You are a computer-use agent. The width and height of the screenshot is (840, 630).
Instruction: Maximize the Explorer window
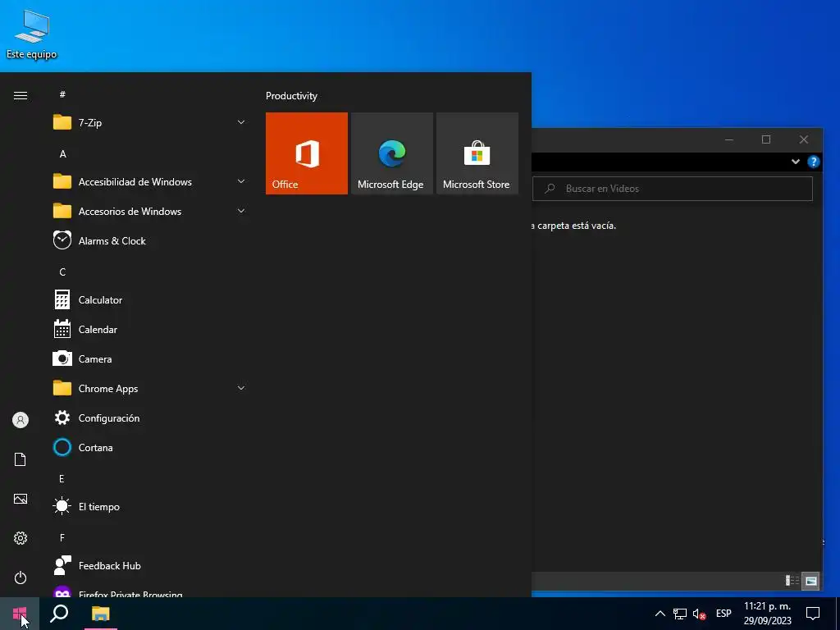pos(766,139)
